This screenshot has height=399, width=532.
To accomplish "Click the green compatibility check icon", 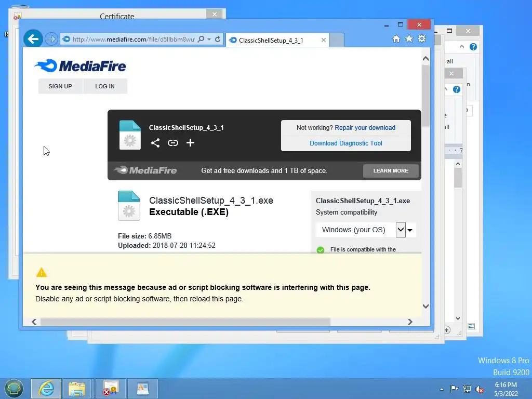I will [x=320, y=250].
